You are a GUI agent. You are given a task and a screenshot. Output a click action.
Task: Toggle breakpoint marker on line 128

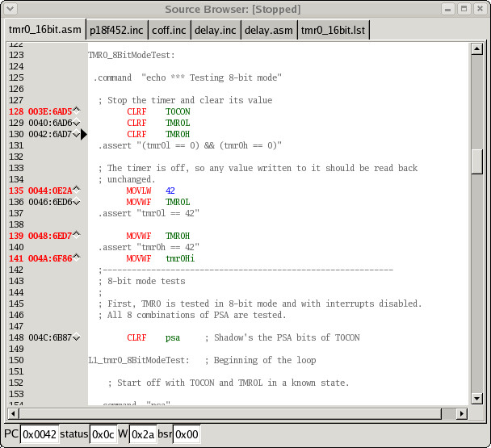[x=77, y=111]
